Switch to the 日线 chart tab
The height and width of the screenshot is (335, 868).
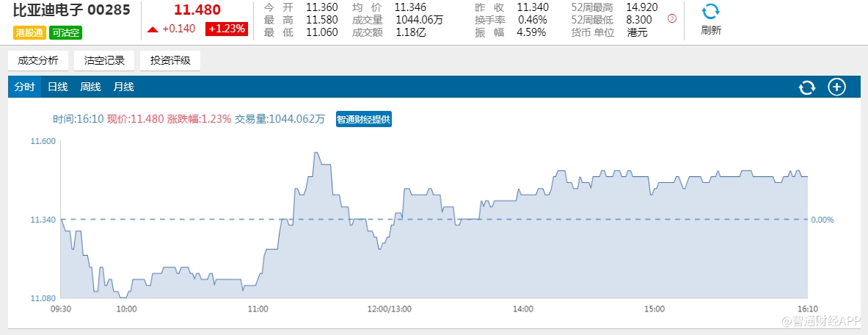[x=57, y=87]
